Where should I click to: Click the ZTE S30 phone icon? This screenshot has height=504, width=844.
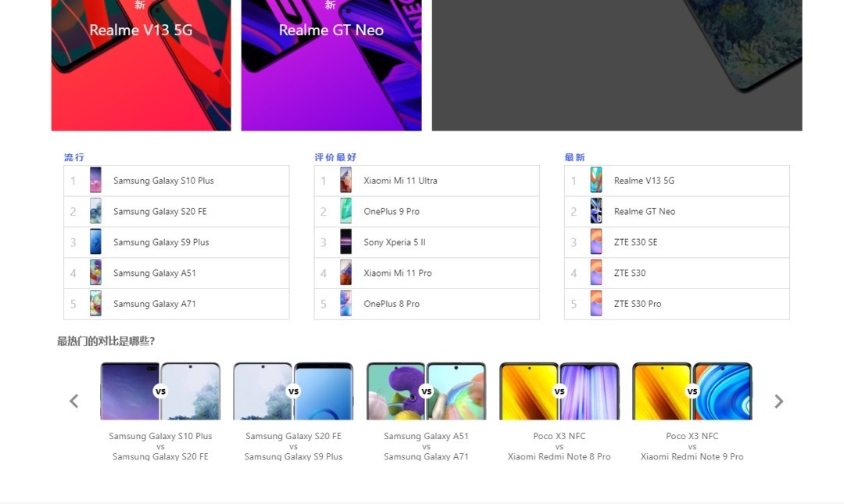[x=596, y=273]
